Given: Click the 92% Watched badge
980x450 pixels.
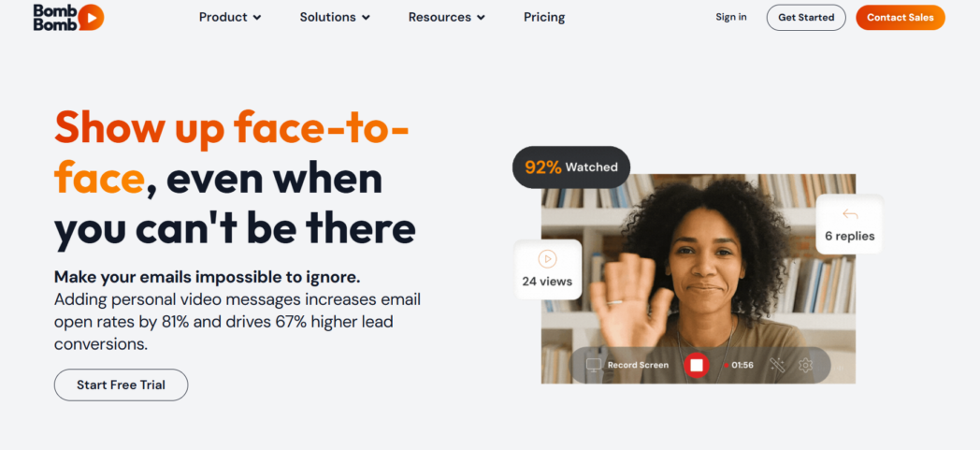Looking at the screenshot, I should [x=571, y=167].
